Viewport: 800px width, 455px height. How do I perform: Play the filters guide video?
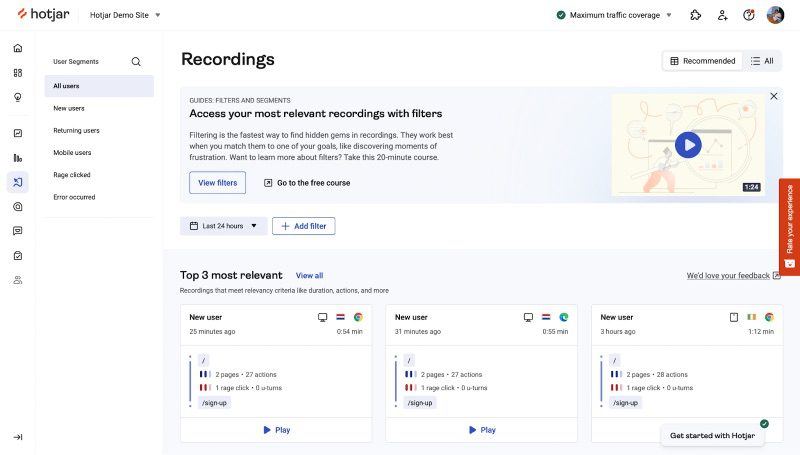tap(688, 145)
